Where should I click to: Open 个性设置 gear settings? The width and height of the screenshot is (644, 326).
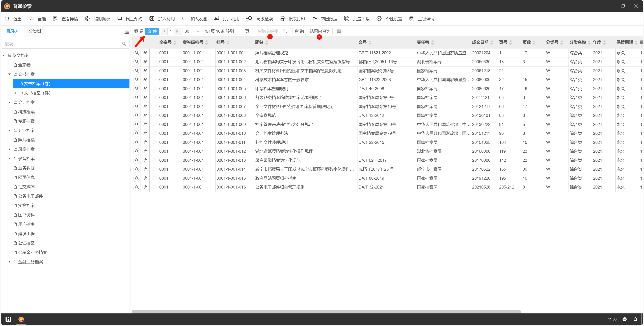coord(379,19)
